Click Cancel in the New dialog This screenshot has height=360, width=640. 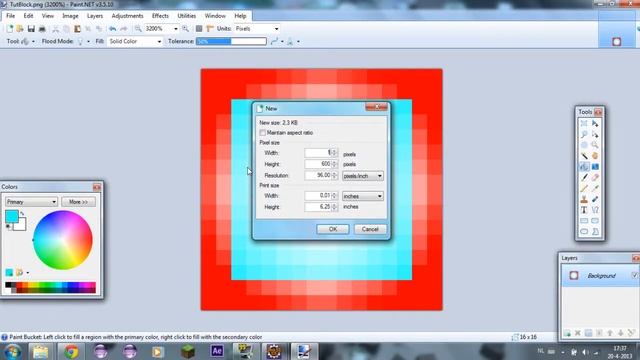(370, 229)
